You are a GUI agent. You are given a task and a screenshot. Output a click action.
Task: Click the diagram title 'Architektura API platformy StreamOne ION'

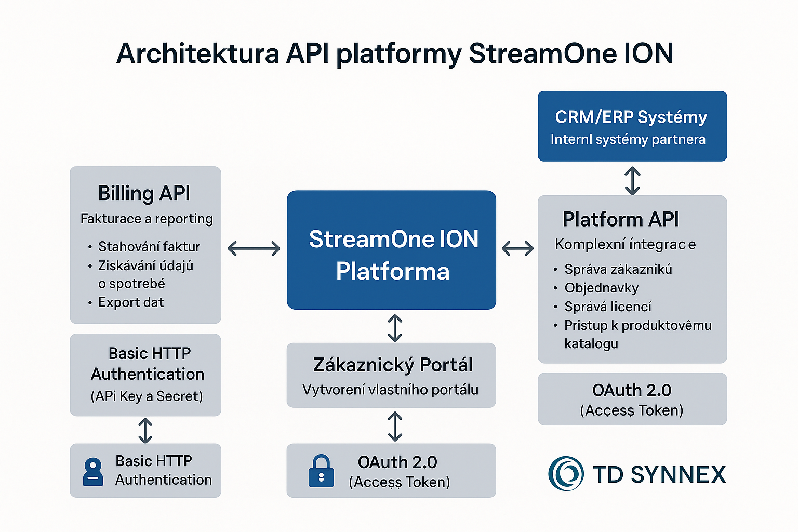395,54
